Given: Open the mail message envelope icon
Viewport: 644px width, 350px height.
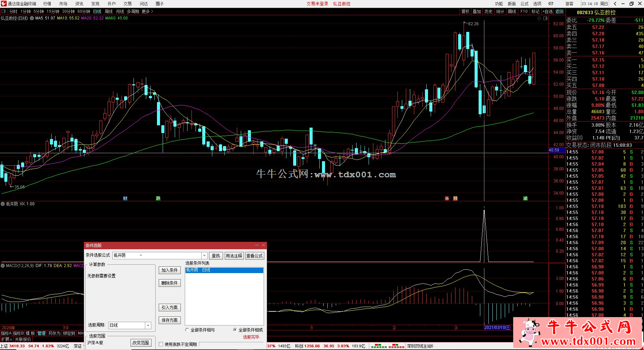Looking at the screenshot, I should [551, 4].
